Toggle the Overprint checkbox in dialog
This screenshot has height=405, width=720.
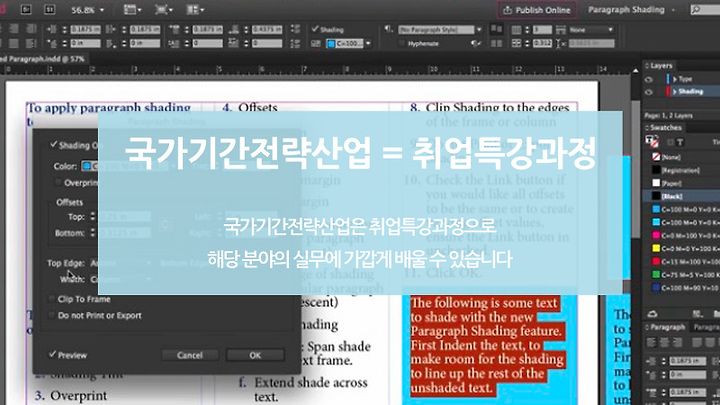tap(58, 182)
